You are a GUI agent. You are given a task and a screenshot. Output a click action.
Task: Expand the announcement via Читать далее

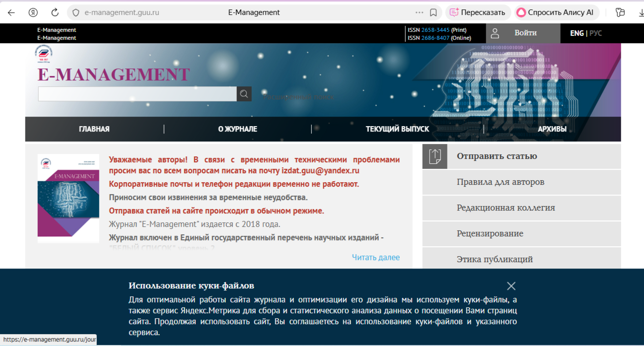click(x=375, y=257)
